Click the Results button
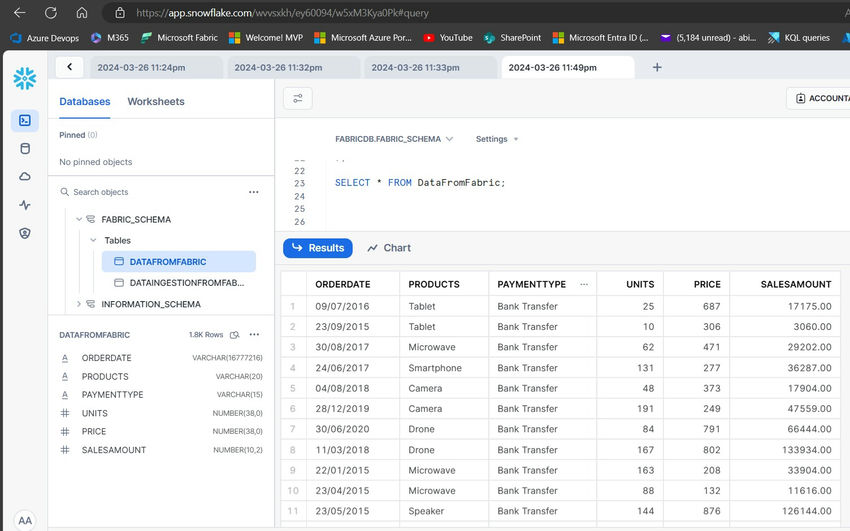The height and width of the screenshot is (531, 850). click(x=317, y=248)
